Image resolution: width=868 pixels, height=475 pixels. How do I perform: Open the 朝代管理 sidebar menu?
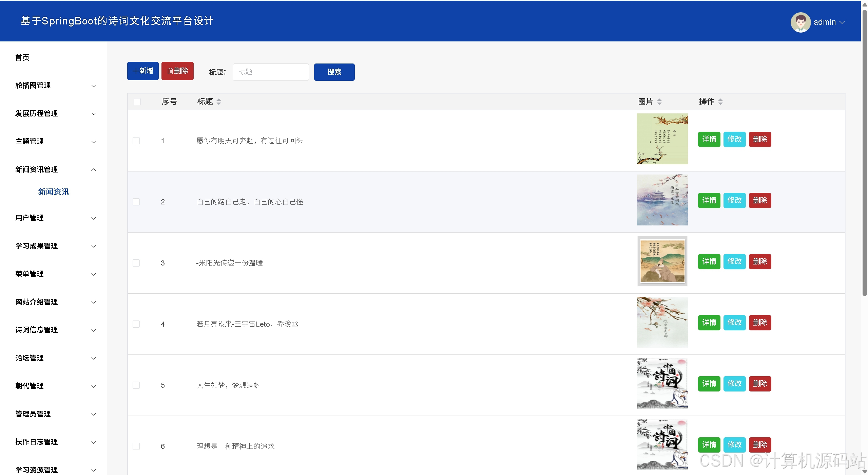click(54, 386)
